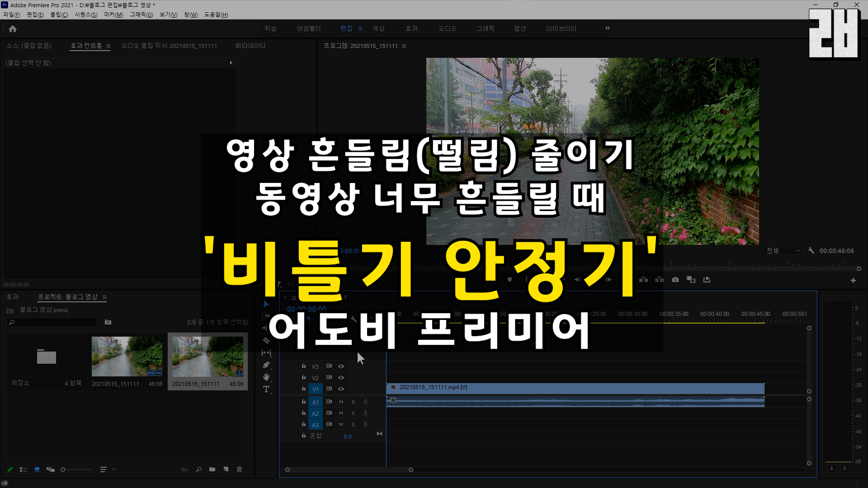Mute audio track A1

tap(341, 402)
